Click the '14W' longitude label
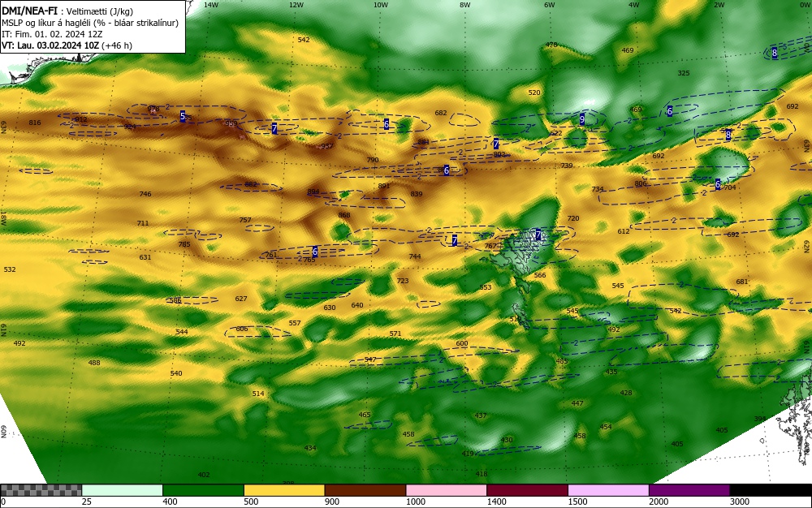 click(211, 5)
